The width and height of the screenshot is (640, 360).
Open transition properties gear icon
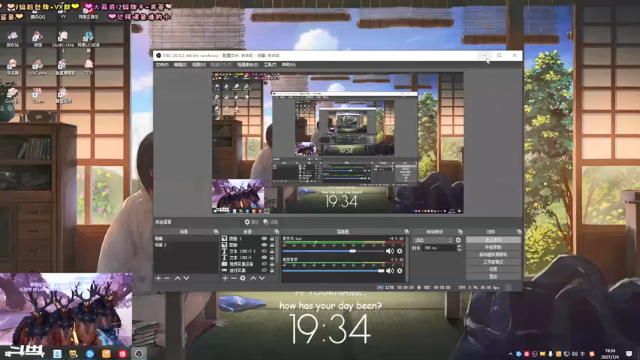(x=458, y=240)
